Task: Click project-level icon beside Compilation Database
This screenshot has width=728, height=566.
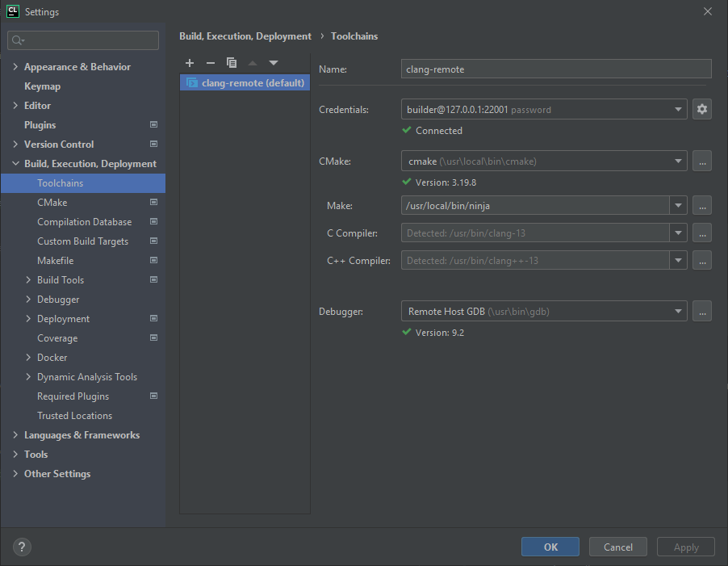Action: pyautogui.click(x=153, y=221)
